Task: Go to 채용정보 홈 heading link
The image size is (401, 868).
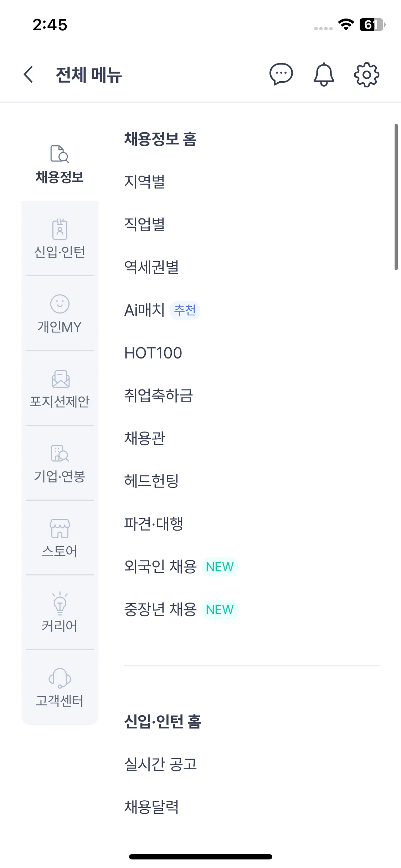Action: tap(160, 139)
